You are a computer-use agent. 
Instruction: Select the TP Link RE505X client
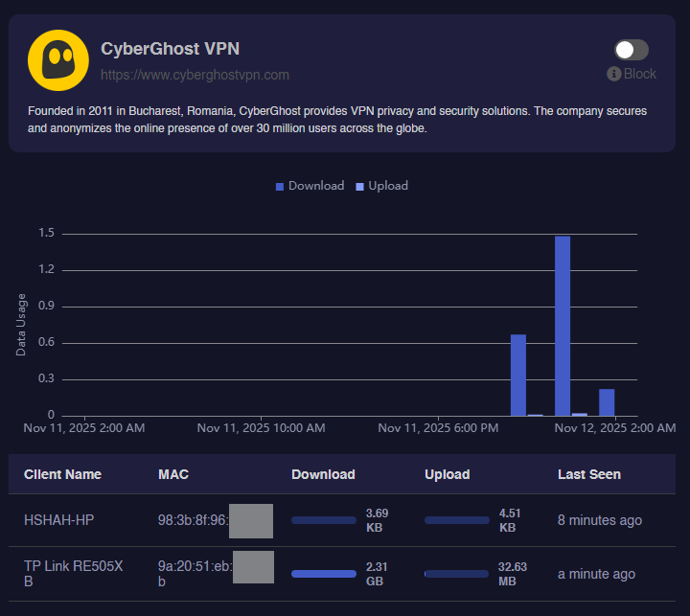[73, 574]
